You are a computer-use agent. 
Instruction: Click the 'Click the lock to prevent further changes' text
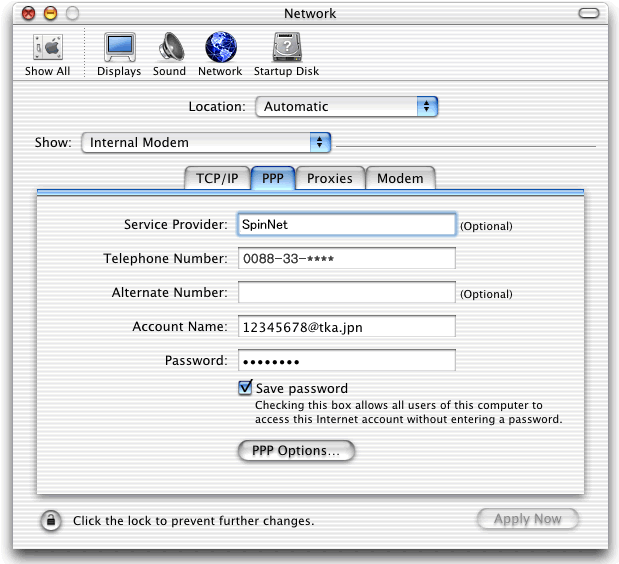(x=193, y=521)
